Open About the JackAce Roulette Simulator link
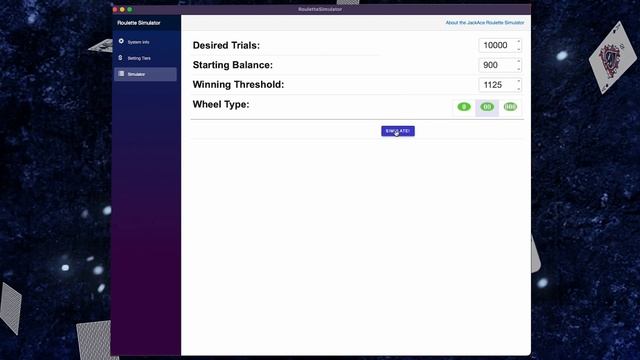640x360 pixels. click(x=484, y=23)
